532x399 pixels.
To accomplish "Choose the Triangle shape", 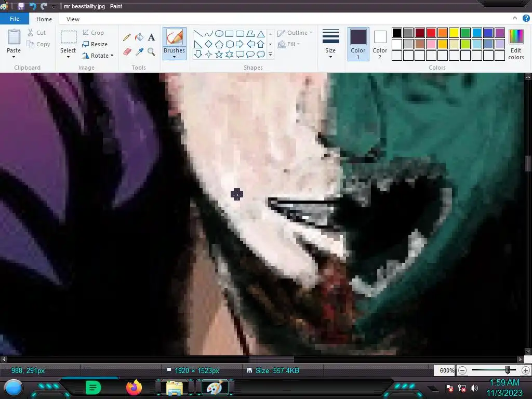I will click(x=261, y=34).
